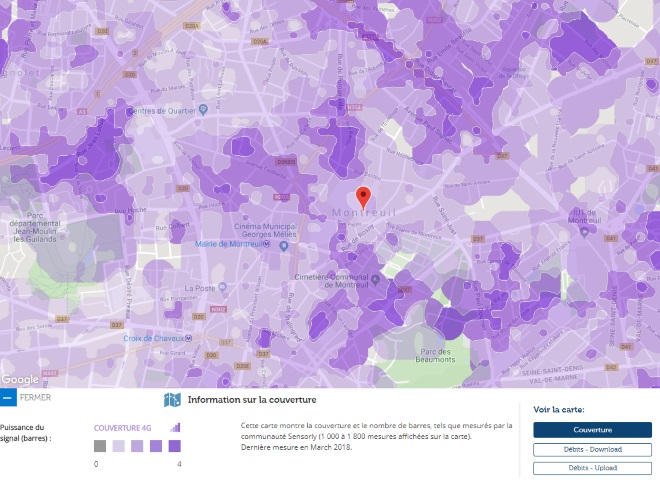The height and width of the screenshot is (489, 660).
Task: Click the Parc des Beaumonts area
Action: [x=436, y=354]
